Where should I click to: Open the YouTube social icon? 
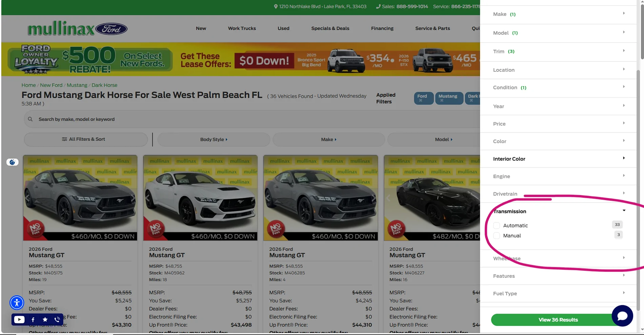tap(19, 319)
